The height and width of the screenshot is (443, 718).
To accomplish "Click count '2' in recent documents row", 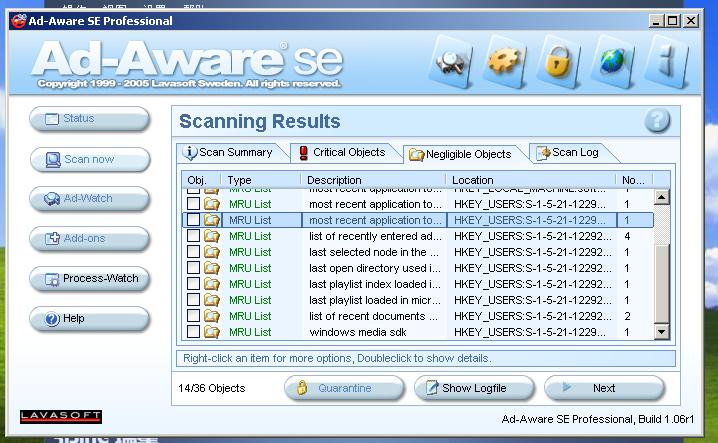I will coord(627,316).
